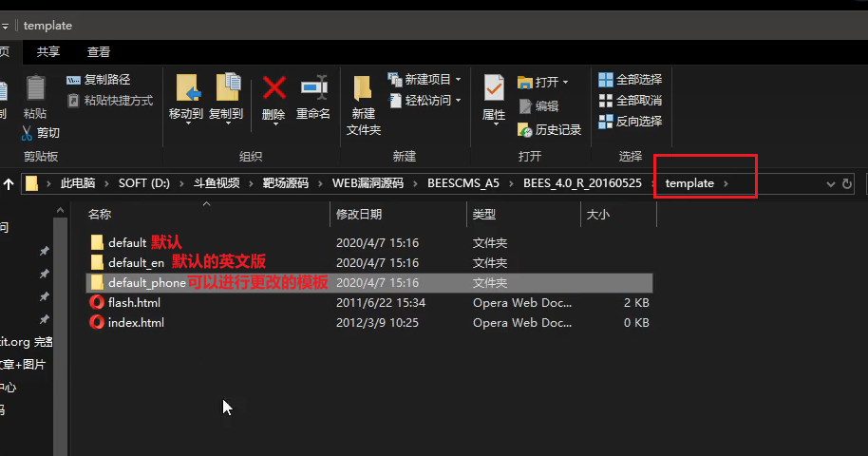Open the Properties dropdown arrow
Image resolution: width=868 pixels, height=456 pixels.
click(495, 124)
